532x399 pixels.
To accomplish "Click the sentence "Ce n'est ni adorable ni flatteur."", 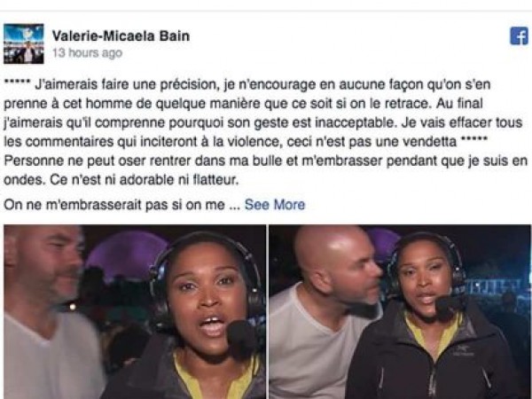I will tap(145, 180).
